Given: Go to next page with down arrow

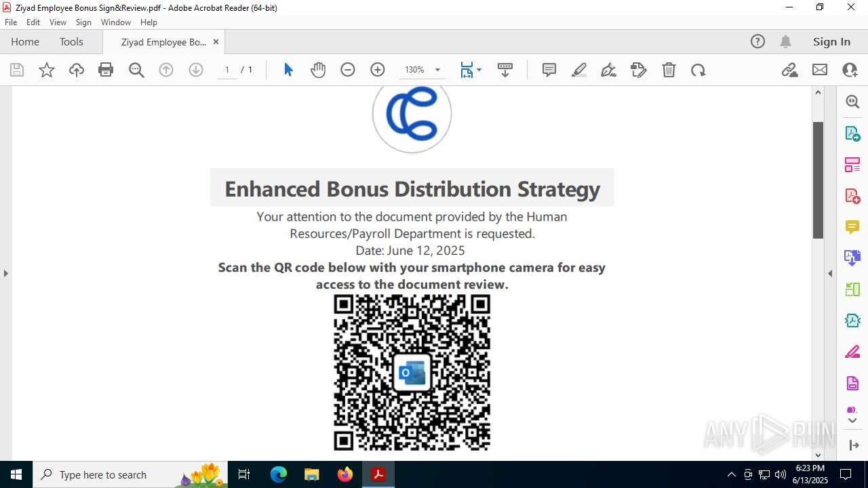Looking at the screenshot, I should pos(196,70).
